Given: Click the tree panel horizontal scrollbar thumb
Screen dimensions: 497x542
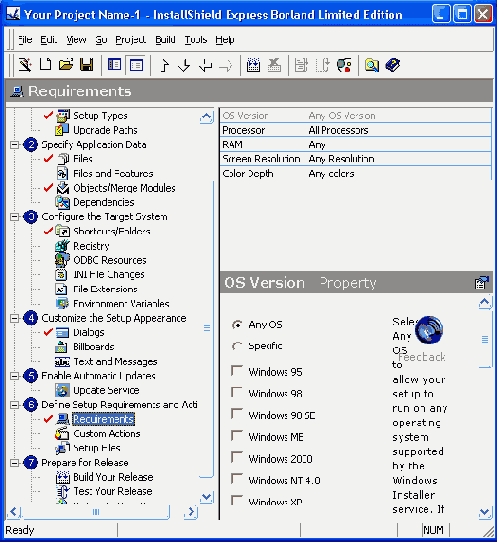Looking at the screenshot, I should click(x=96, y=512).
